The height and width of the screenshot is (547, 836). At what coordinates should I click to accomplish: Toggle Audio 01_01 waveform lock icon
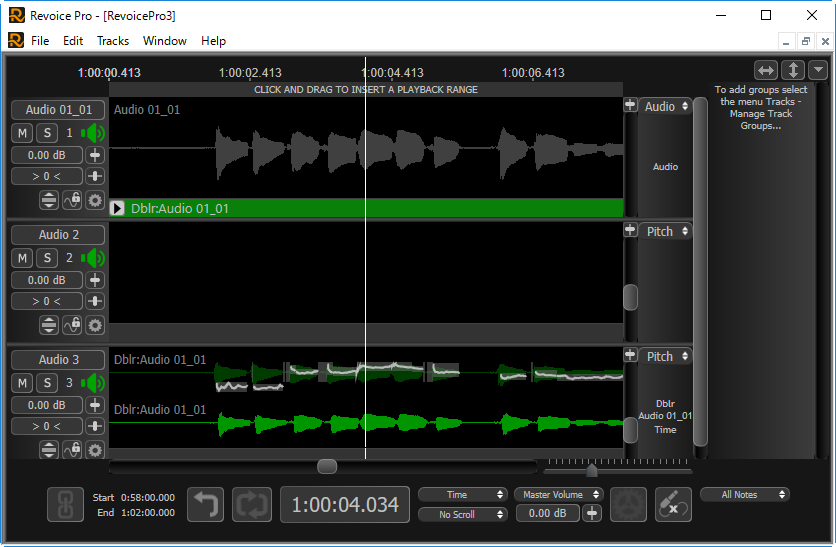click(x=72, y=200)
